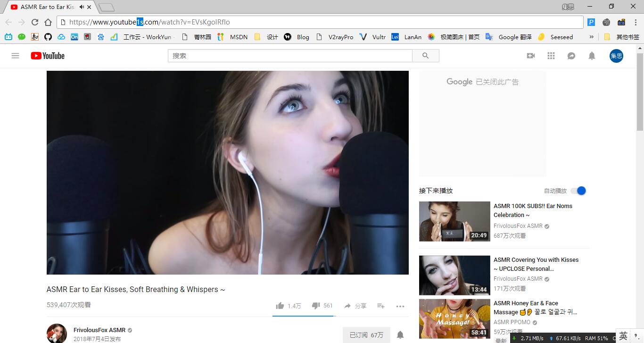Click the YouTube 搜索 search box
Image resolution: width=644 pixels, height=343 pixels.
click(290, 56)
